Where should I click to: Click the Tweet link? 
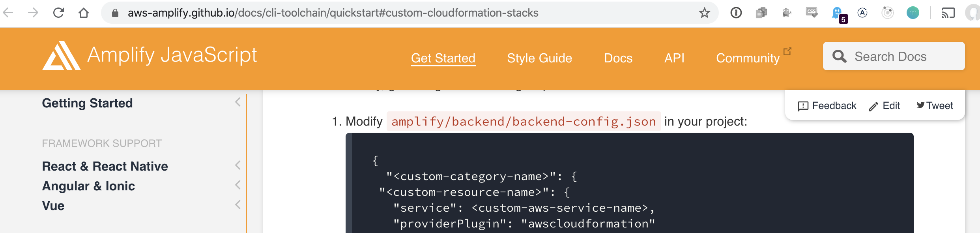pos(935,105)
